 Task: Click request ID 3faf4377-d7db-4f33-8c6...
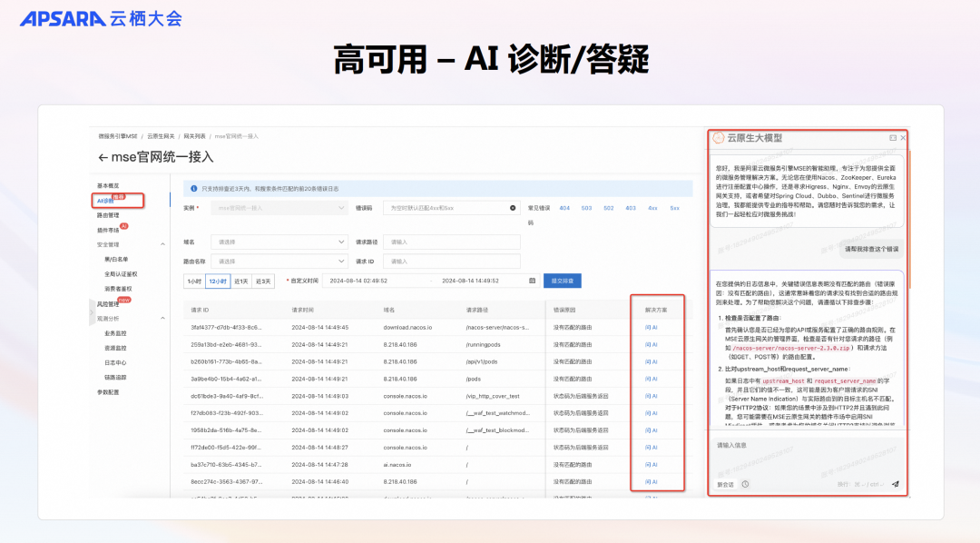[x=226, y=327]
